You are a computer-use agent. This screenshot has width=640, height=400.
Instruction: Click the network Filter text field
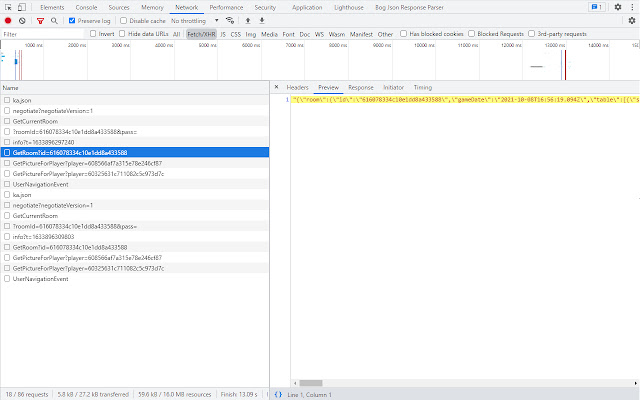pos(42,34)
